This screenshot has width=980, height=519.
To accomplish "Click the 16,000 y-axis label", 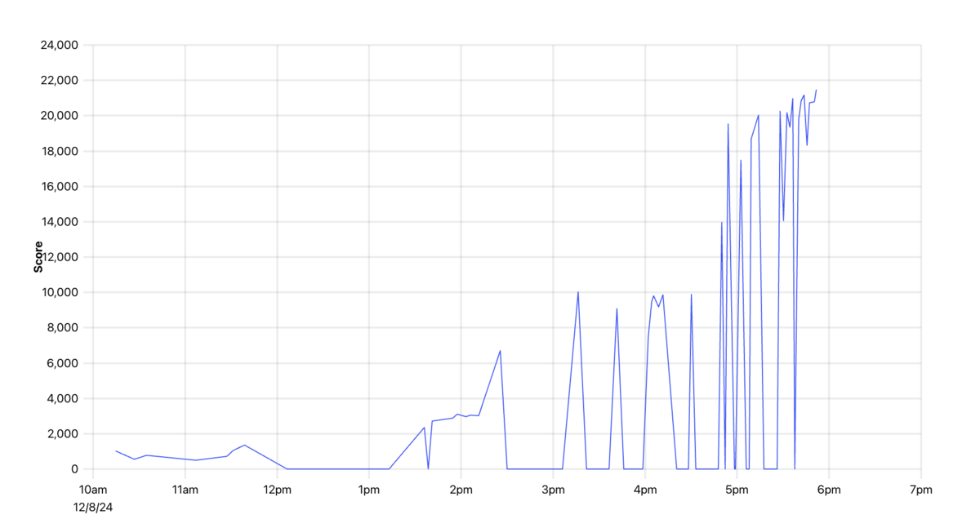I will coord(59,186).
